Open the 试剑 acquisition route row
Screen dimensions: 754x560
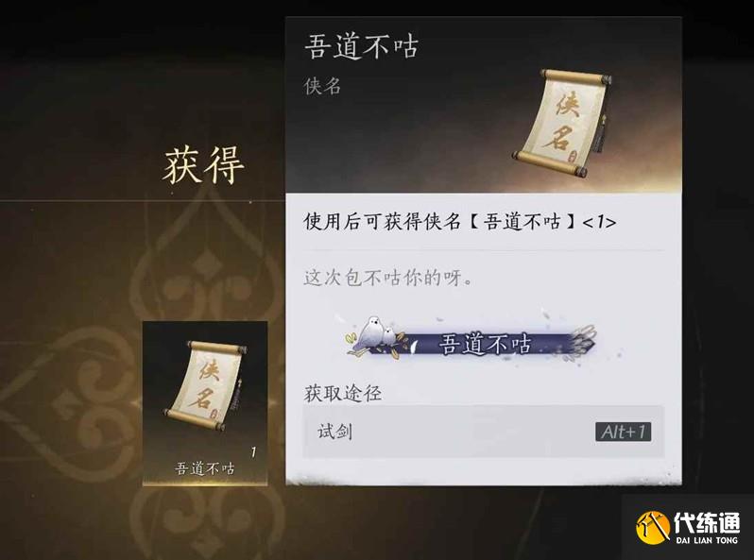click(483, 432)
